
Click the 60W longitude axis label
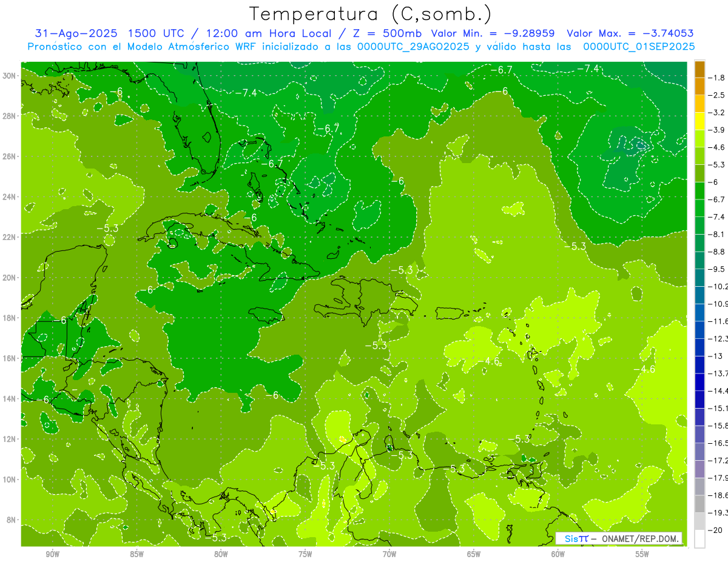(x=558, y=555)
